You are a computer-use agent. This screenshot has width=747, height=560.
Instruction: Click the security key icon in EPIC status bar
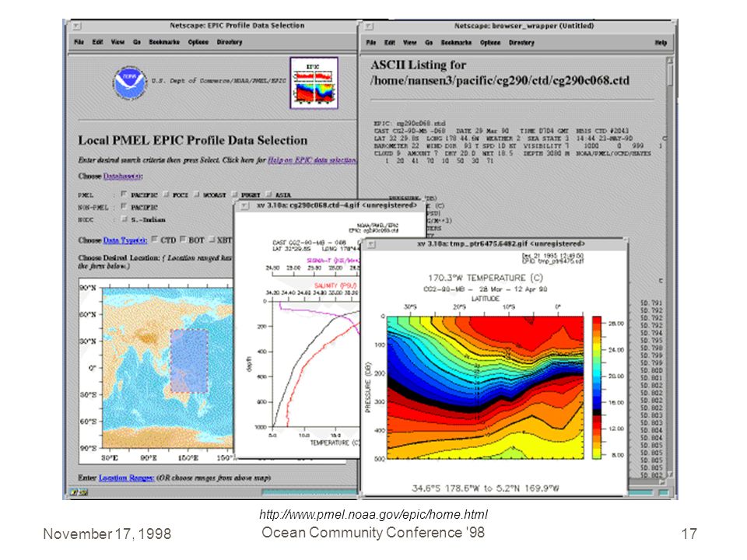tap(79, 492)
